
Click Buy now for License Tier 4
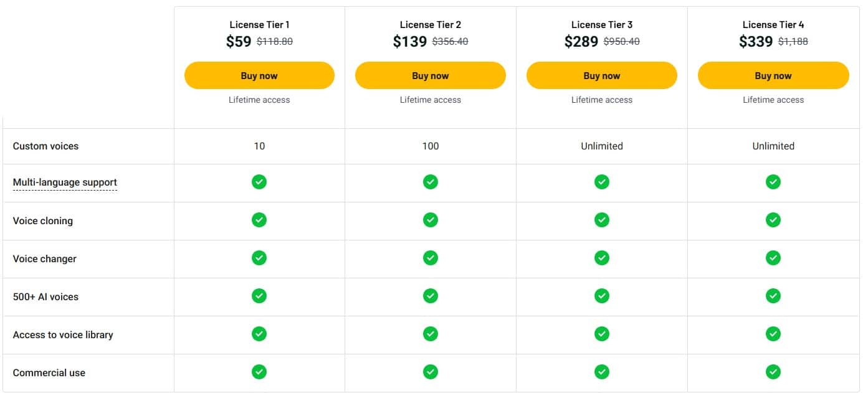(773, 75)
